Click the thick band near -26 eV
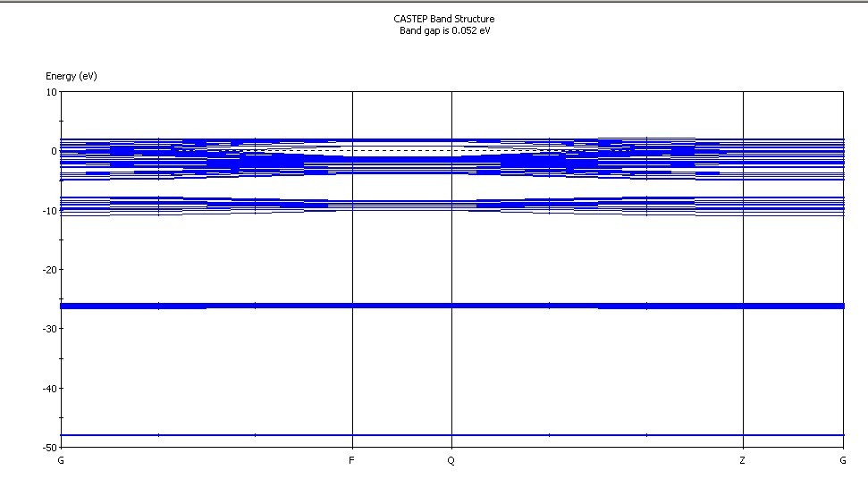Screen dimensions: 868x487 coord(451,306)
